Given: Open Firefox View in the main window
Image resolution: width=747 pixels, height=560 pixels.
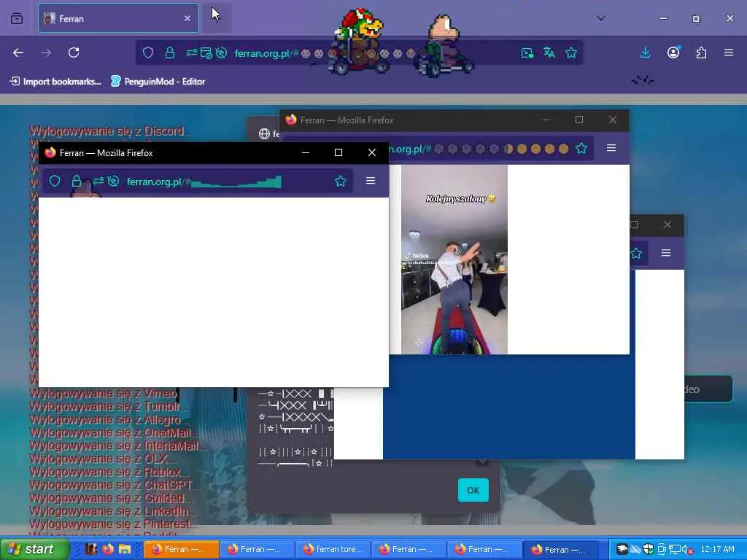Looking at the screenshot, I should pos(17,18).
